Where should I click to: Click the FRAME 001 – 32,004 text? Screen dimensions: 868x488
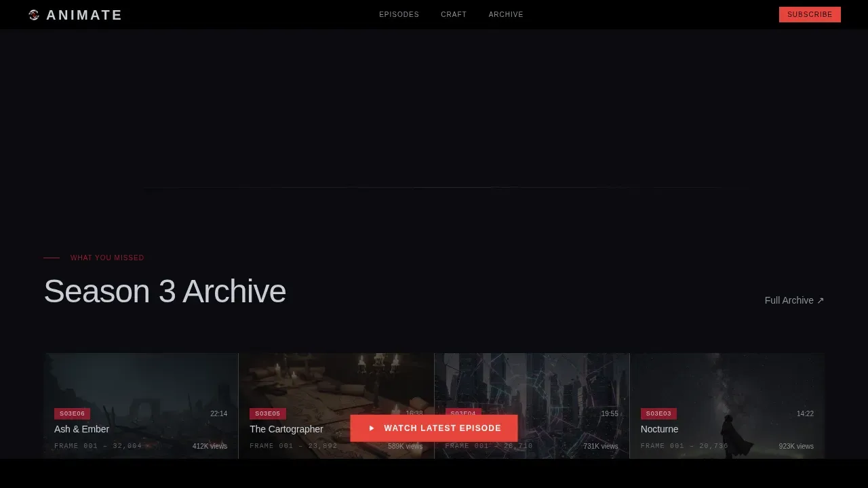pos(98,446)
